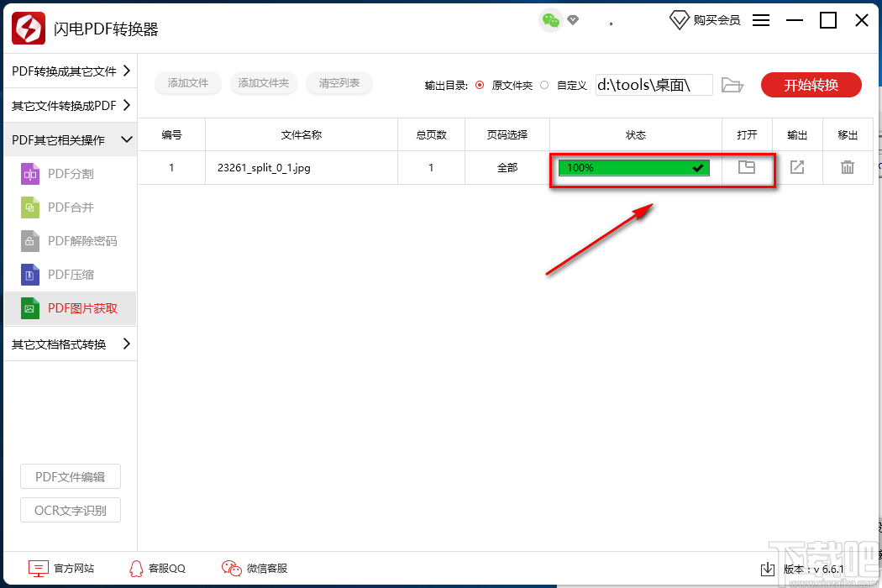Image resolution: width=882 pixels, height=588 pixels.
Task: Click 清空列表 button
Action: pos(339,82)
